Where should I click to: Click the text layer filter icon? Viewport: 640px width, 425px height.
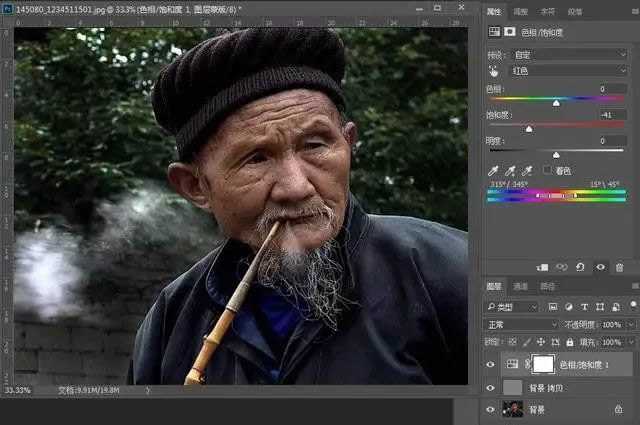(585, 307)
